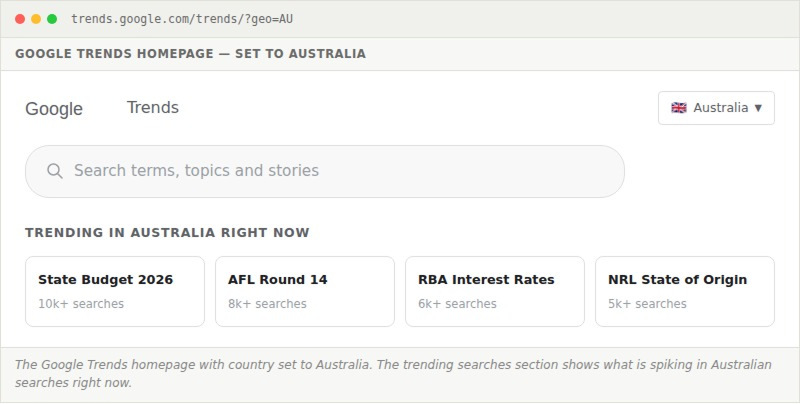The width and height of the screenshot is (800, 404).
Task: Open the RBA Interest Rates trending card
Action: pos(495,291)
